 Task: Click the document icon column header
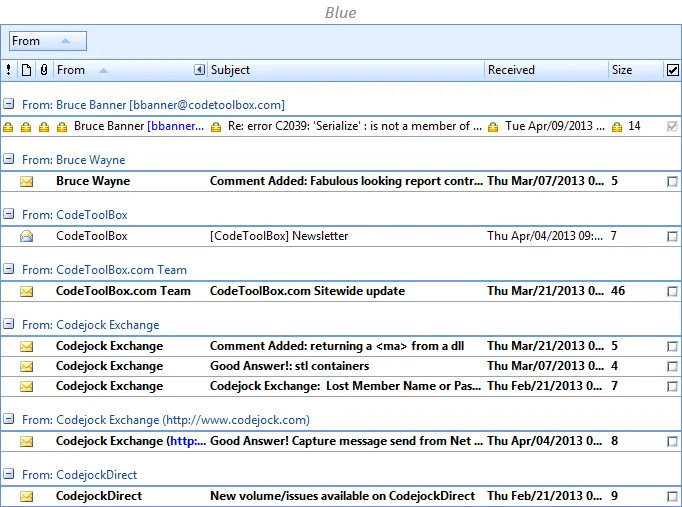click(x=27, y=70)
